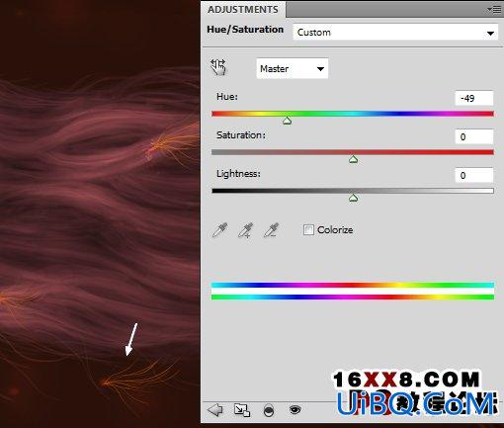Screen dimensions: 504x428
Task: Open the Adjustments panel options menu
Action: tap(494, 10)
